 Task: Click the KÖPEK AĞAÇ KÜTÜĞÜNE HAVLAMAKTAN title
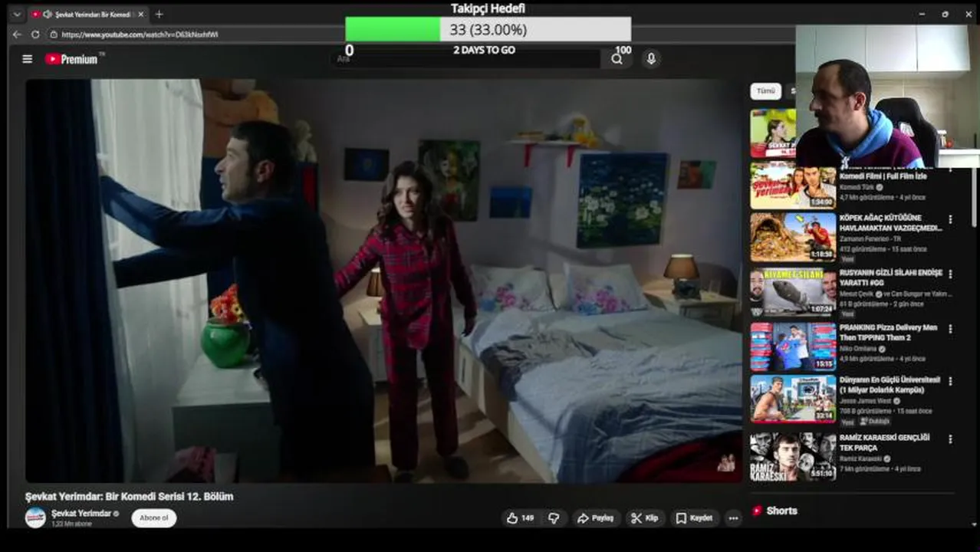point(890,222)
